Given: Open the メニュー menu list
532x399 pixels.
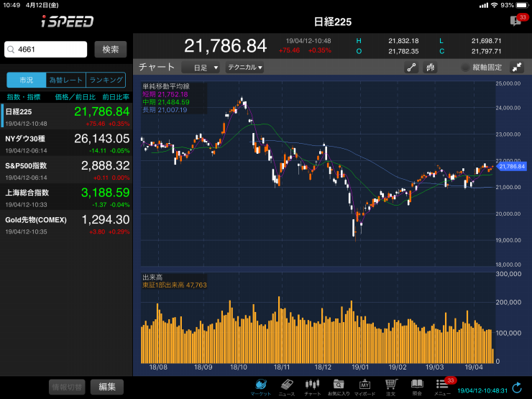Looking at the screenshot, I should click(x=443, y=385).
